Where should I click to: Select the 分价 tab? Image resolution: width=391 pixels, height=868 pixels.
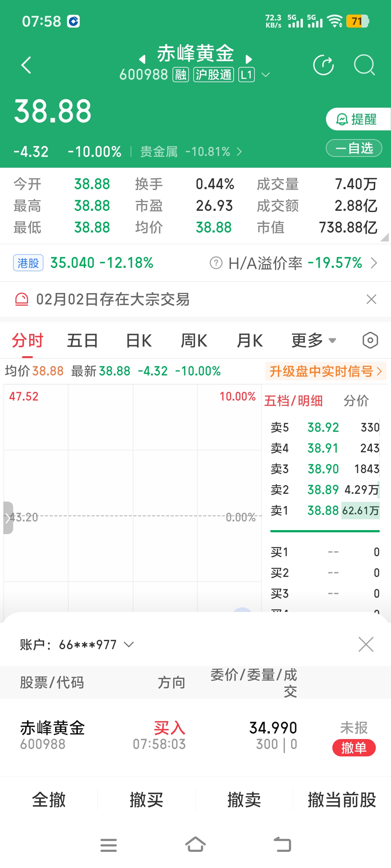click(x=356, y=401)
